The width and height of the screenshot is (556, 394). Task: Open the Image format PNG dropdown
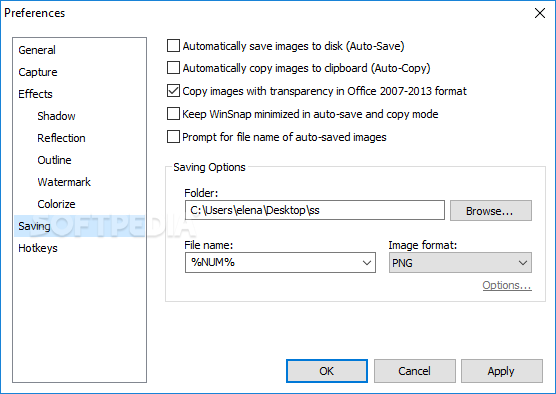(460, 263)
